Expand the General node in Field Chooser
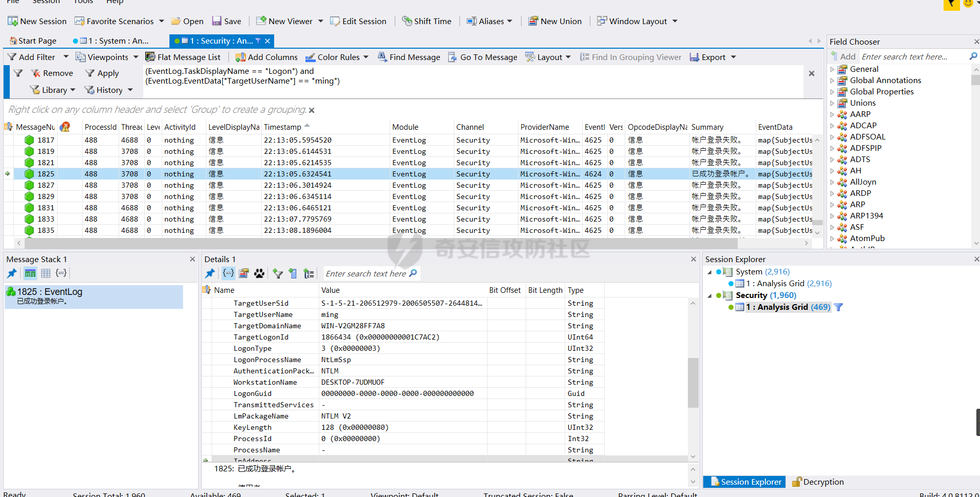 tap(832, 69)
